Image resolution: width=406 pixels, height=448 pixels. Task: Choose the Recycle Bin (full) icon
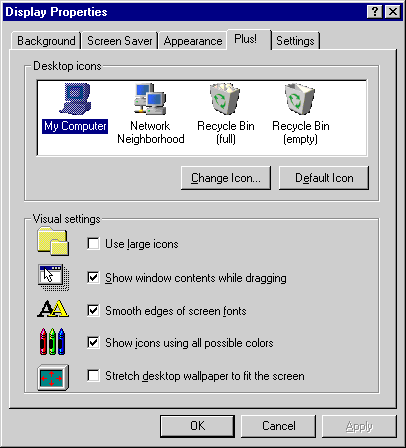point(226,113)
